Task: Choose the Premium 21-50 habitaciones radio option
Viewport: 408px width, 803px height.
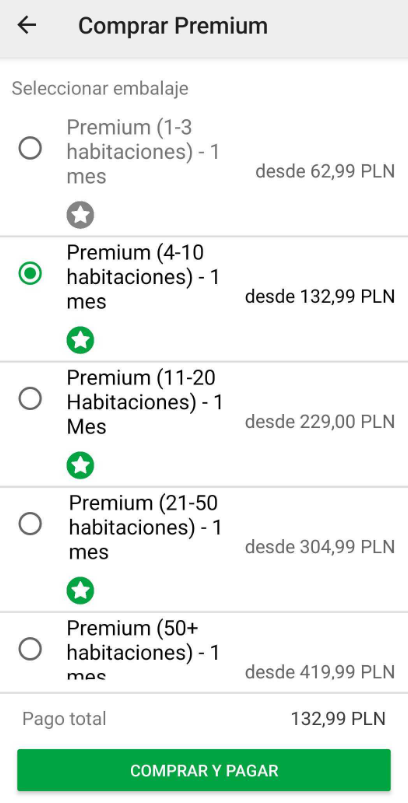Action: tap(30, 524)
